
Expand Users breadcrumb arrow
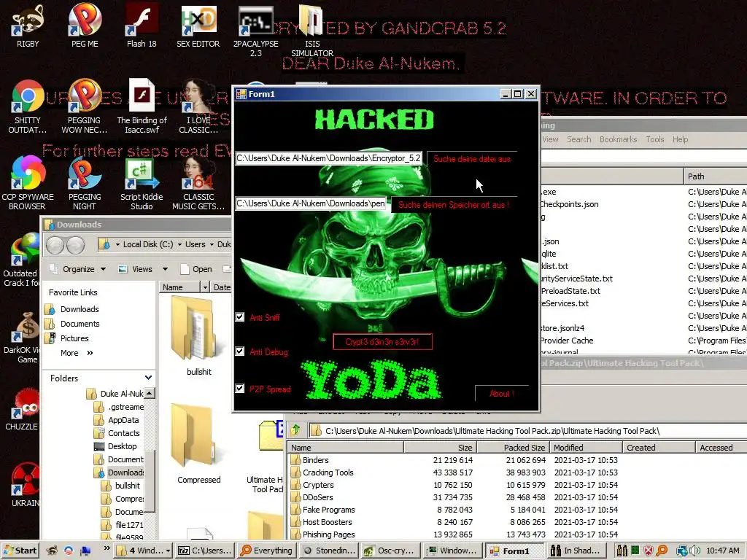pyautogui.click(x=212, y=244)
